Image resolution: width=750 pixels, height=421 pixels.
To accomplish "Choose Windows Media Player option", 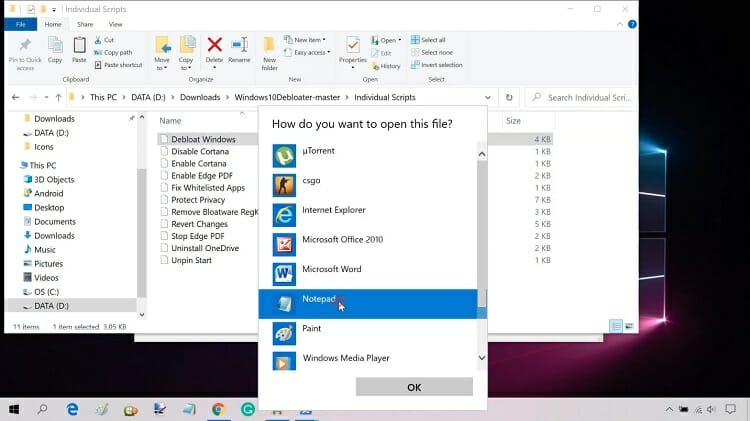I will 367,361.
